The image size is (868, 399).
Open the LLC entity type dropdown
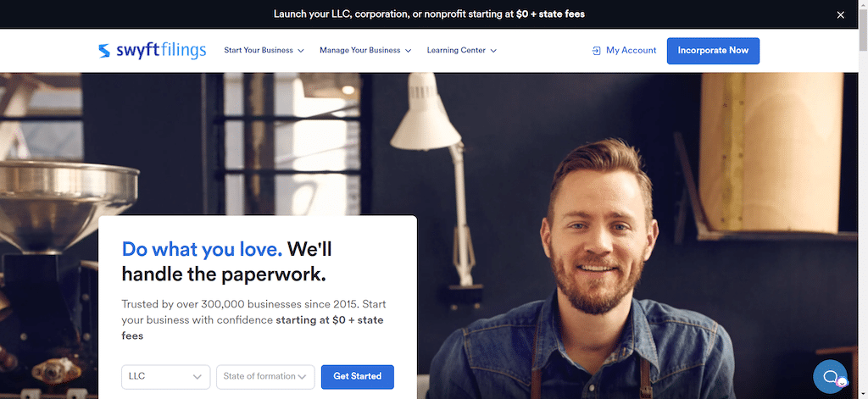[165, 377]
